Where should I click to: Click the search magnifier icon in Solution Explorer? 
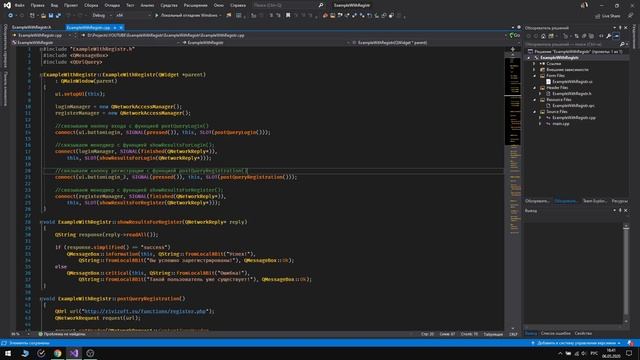[622, 44]
